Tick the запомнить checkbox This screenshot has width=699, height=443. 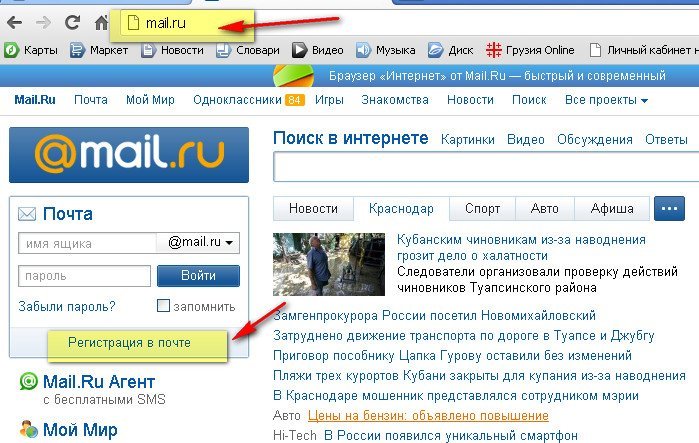coord(163,306)
